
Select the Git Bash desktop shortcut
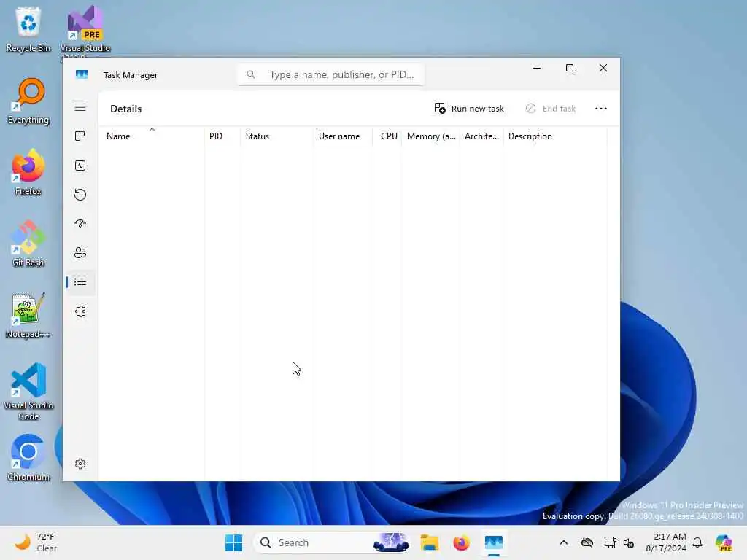[28, 244]
